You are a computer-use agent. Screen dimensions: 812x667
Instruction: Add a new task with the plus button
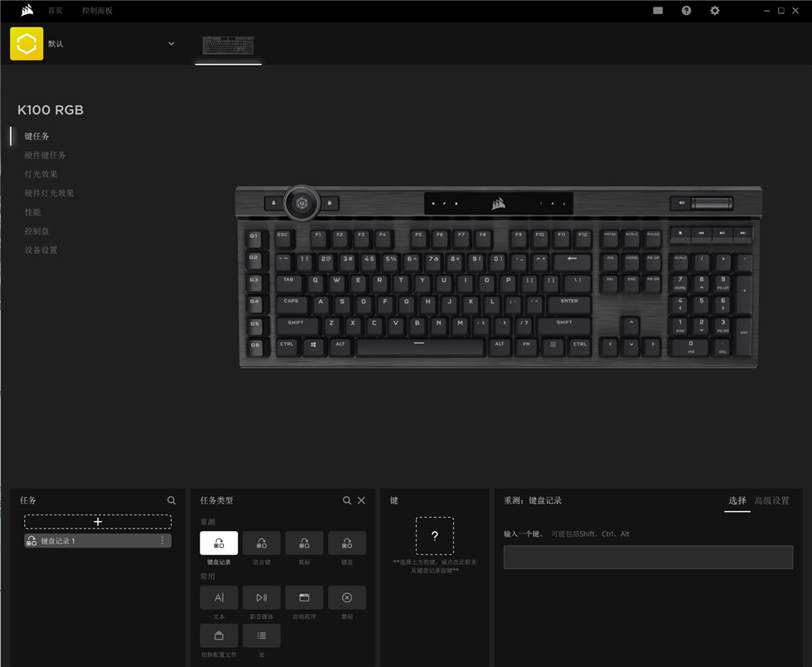(98, 521)
